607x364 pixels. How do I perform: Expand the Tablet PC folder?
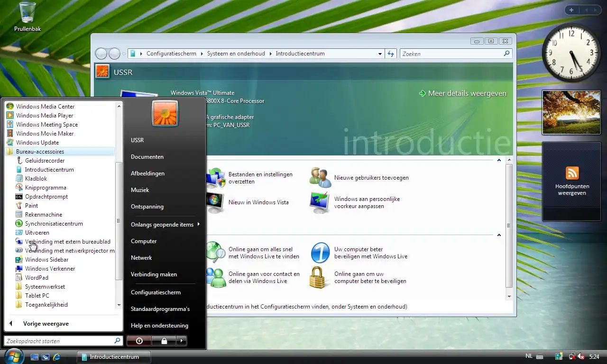pyautogui.click(x=32, y=296)
